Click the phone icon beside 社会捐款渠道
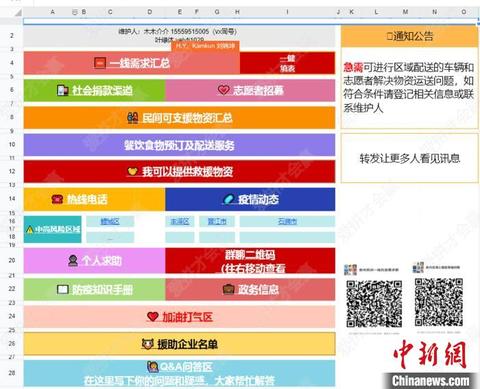The height and width of the screenshot is (389, 480). click(x=63, y=90)
